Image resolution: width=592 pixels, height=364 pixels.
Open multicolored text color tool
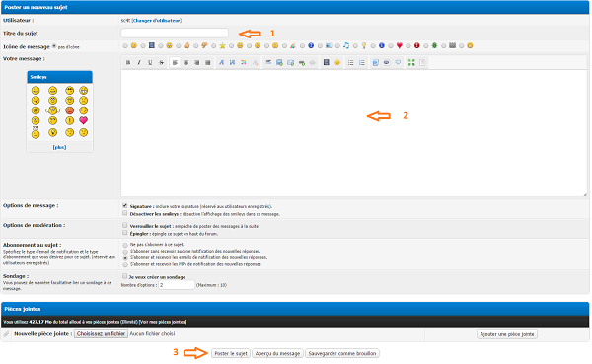point(244,63)
